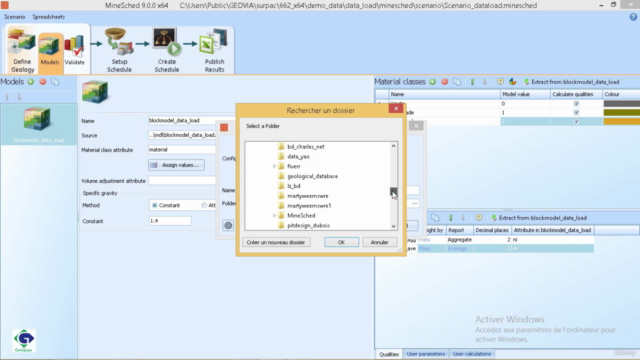Screen dimensions: 640x360
Task: Click the orange colour swatch
Action: tap(621, 122)
